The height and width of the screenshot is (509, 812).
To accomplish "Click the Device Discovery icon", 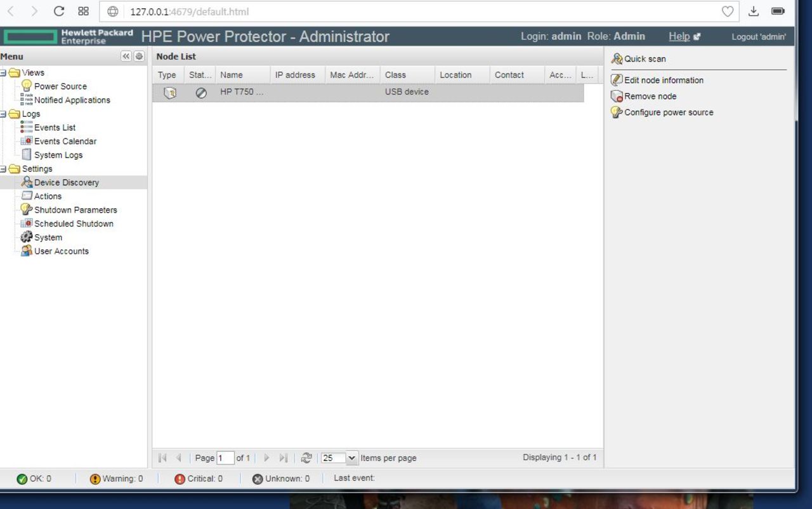I will point(27,182).
